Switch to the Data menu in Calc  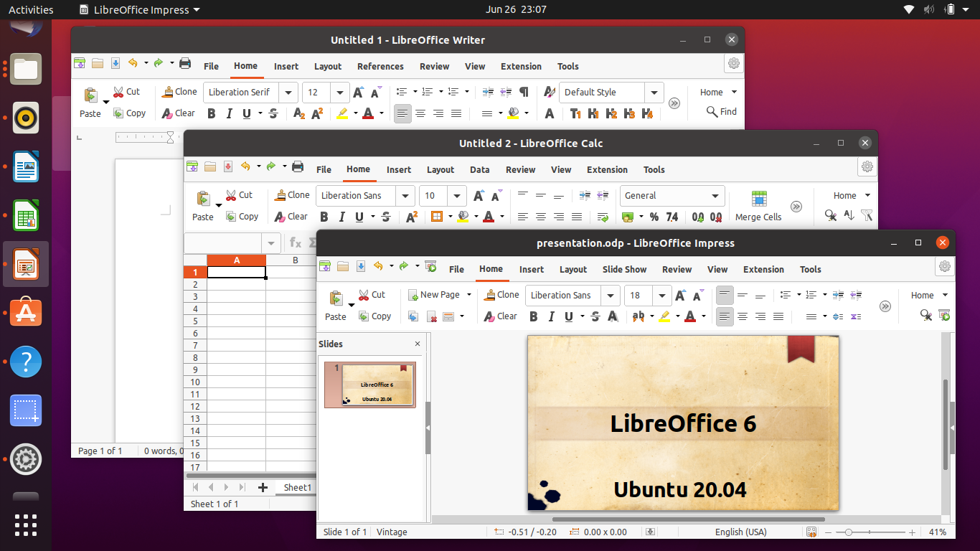pos(479,169)
